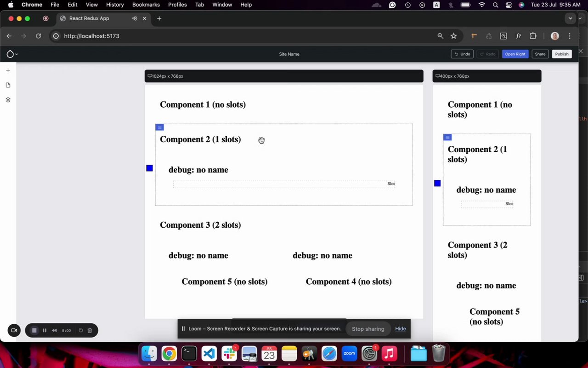The width and height of the screenshot is (588, 368).
Task: Open the site logo dropdown menu
Action: click(12, 54)
